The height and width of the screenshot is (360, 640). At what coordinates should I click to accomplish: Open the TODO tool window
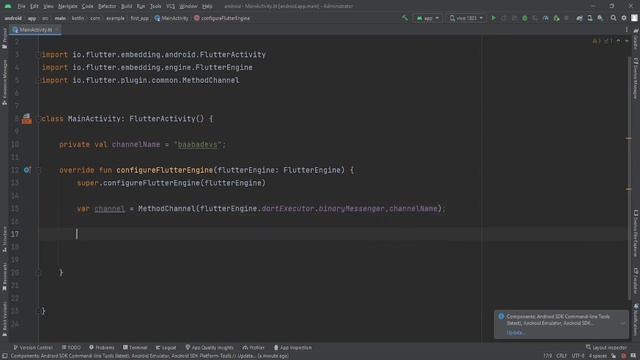tap(71, 347)
